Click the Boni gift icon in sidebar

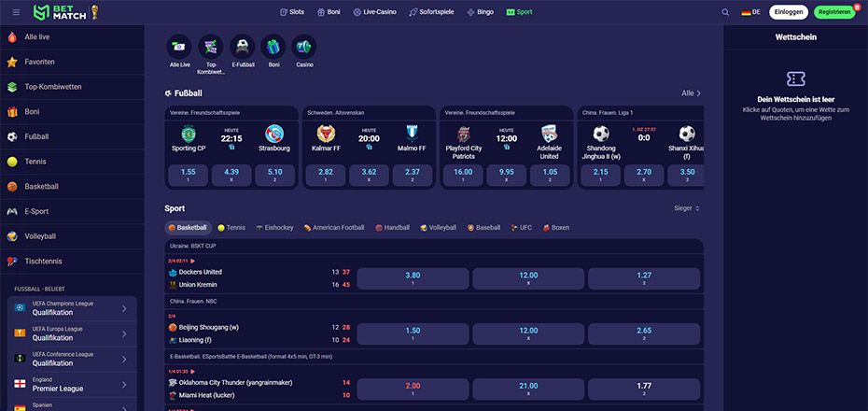tap(12, 112)
